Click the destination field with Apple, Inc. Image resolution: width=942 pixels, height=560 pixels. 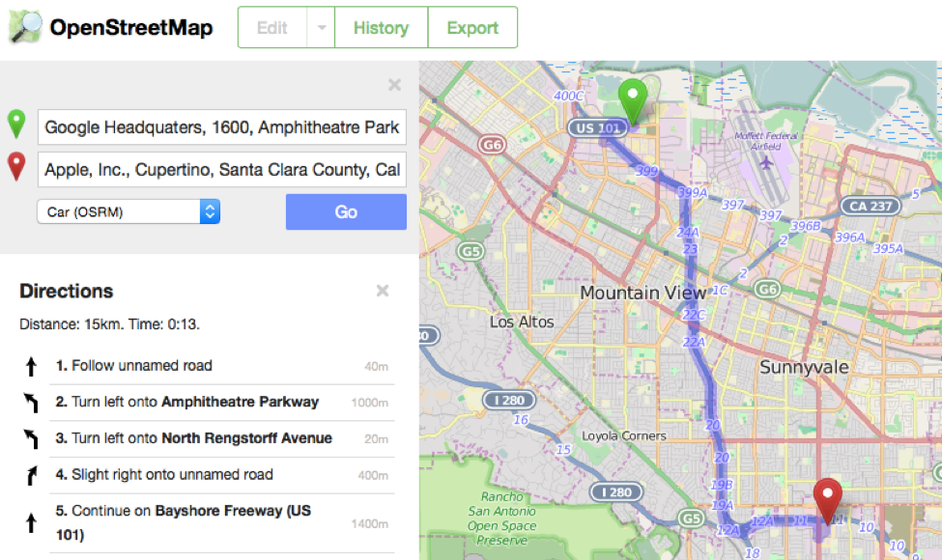(222, 170)
